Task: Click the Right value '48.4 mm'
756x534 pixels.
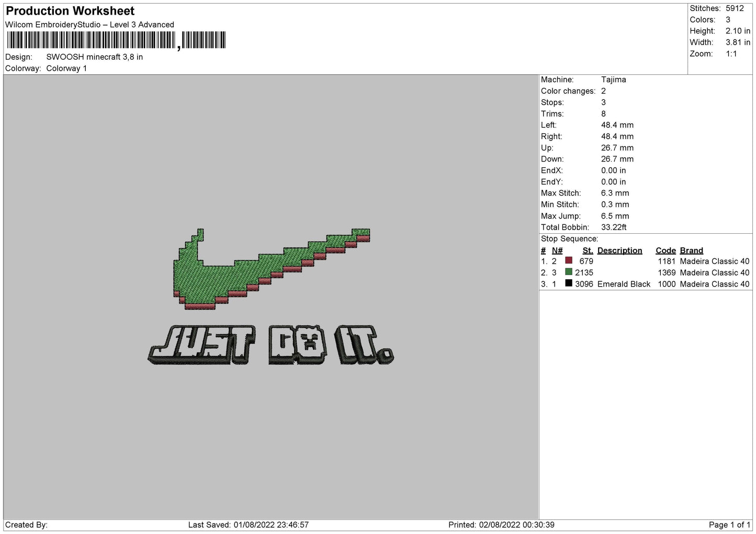Action: click(x=617, y=137)
